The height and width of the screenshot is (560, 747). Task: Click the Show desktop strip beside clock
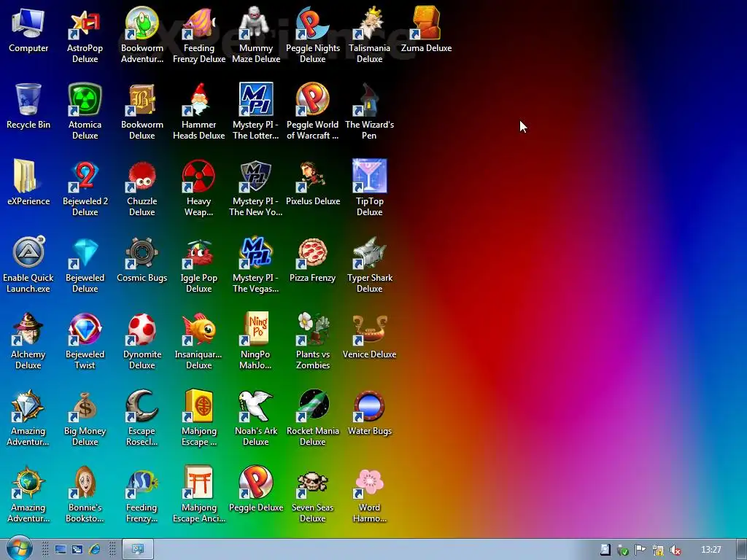click(x=741, y=550)
